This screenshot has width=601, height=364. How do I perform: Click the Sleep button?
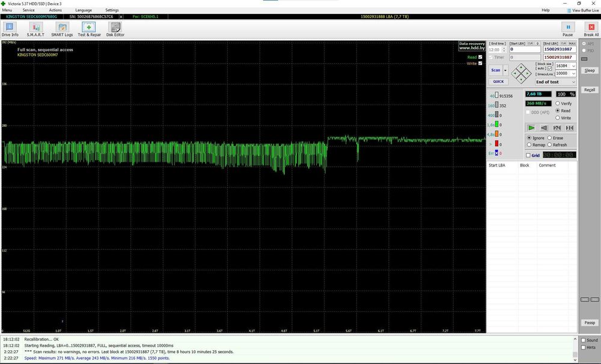[590, 70]
